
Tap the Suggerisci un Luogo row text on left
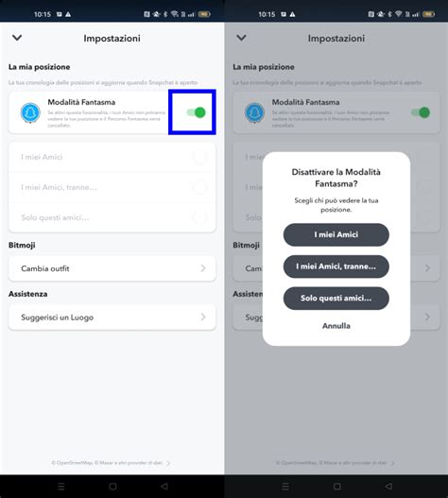[58, 318]
